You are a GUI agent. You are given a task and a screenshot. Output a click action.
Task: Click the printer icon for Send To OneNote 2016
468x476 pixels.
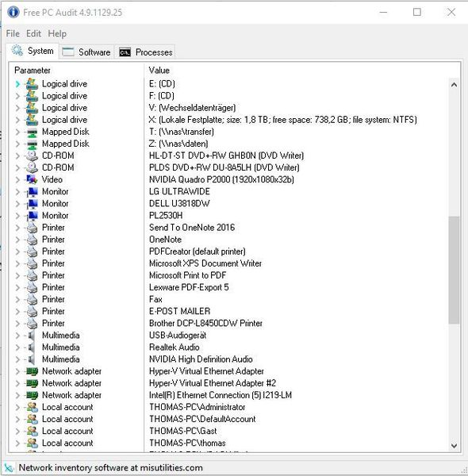(32, 228)
